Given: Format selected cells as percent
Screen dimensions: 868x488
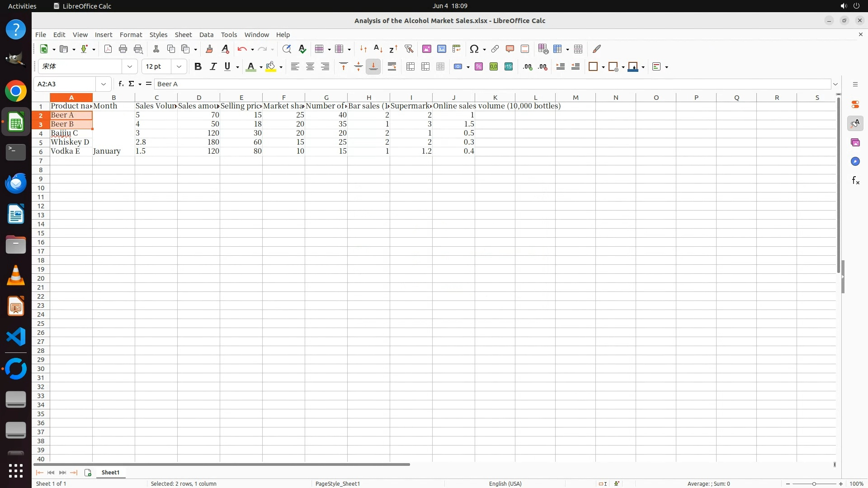Looking at the screenshot, I should [x=479, y=66].
